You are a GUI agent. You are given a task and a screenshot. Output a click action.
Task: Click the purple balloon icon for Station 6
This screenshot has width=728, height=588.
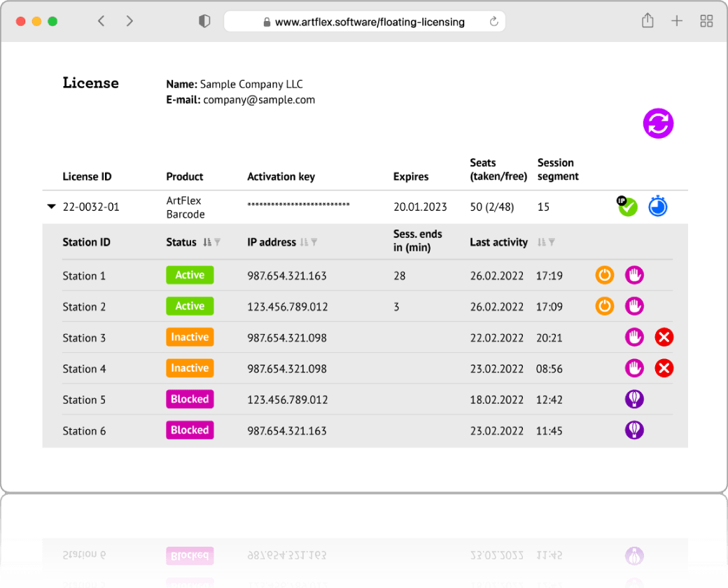pos(634,430)
